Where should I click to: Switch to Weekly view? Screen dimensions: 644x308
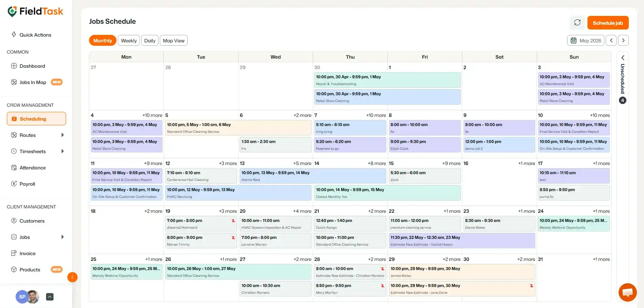[129, 40]
